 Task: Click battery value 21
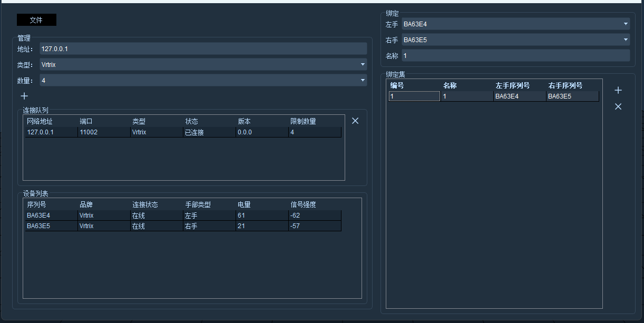click(x=262, y=226)
